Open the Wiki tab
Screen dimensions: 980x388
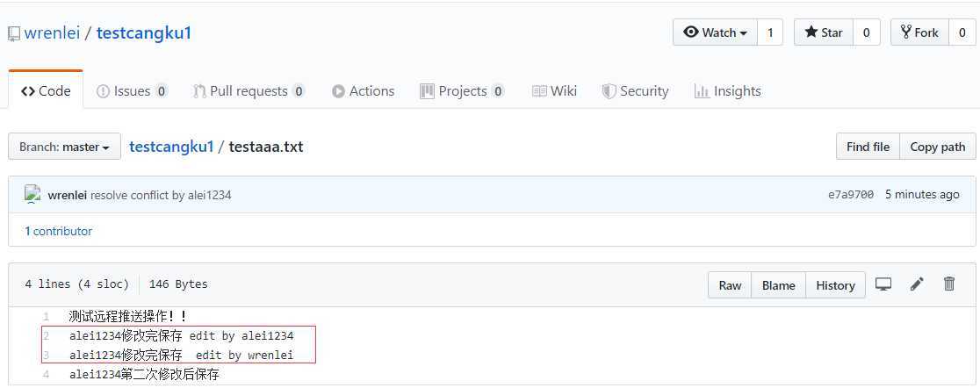tap(554, 91)
